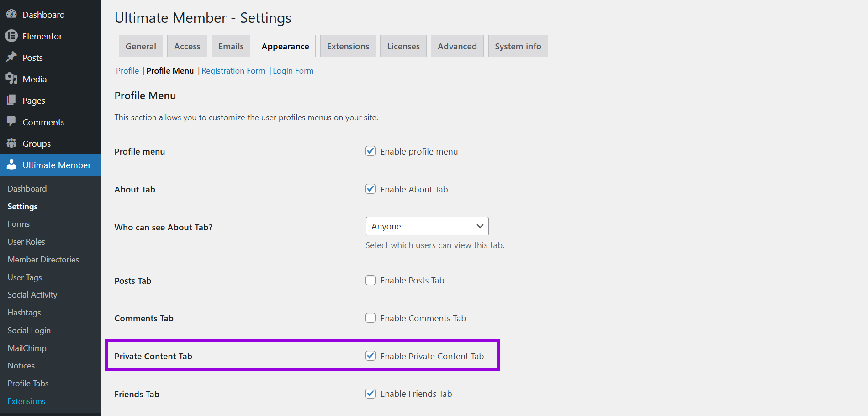Uncheck Enable About Tab

tap(370, 189)
